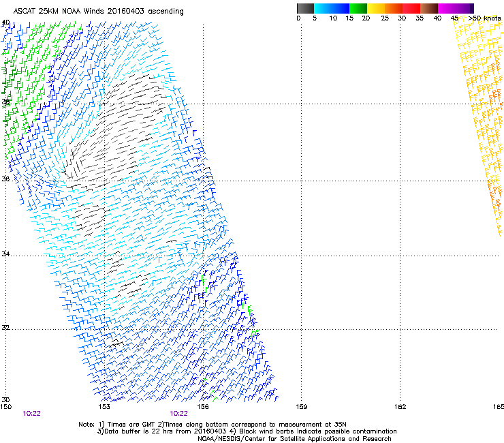
Task: Click the '>50 knots' legend label
Action: click(x=484, y=18)
